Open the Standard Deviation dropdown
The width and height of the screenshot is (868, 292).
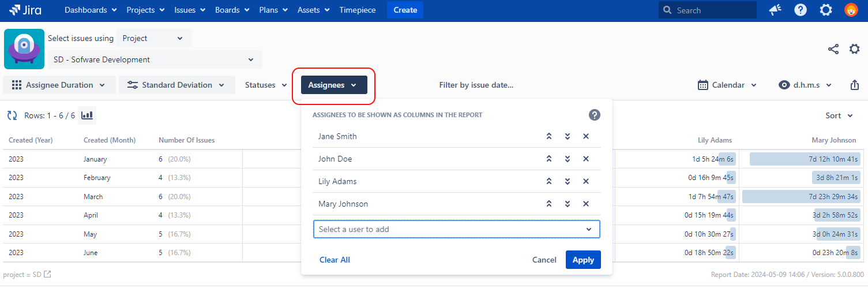(177, 85)
